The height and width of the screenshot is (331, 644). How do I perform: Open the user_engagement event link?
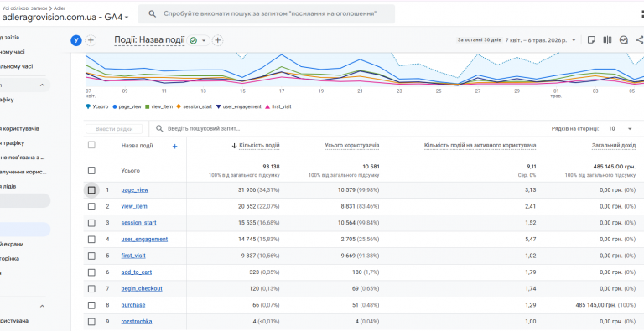coord(144,240)
